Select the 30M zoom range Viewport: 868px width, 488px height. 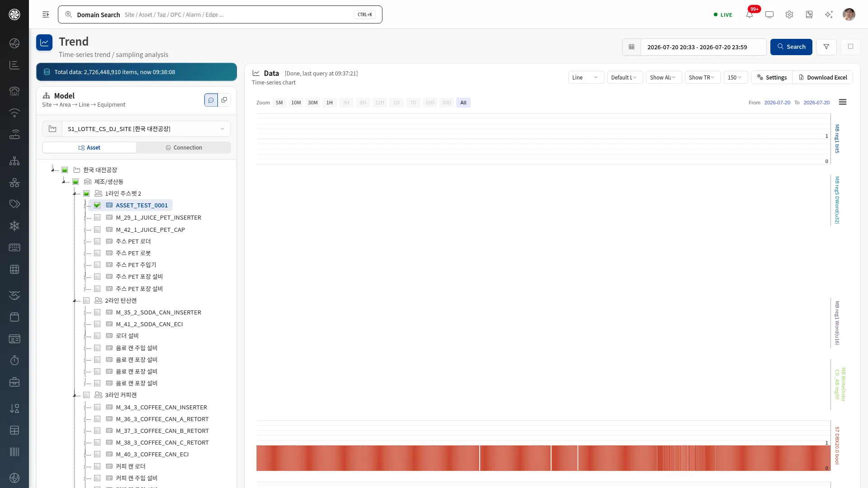(313, 103)
